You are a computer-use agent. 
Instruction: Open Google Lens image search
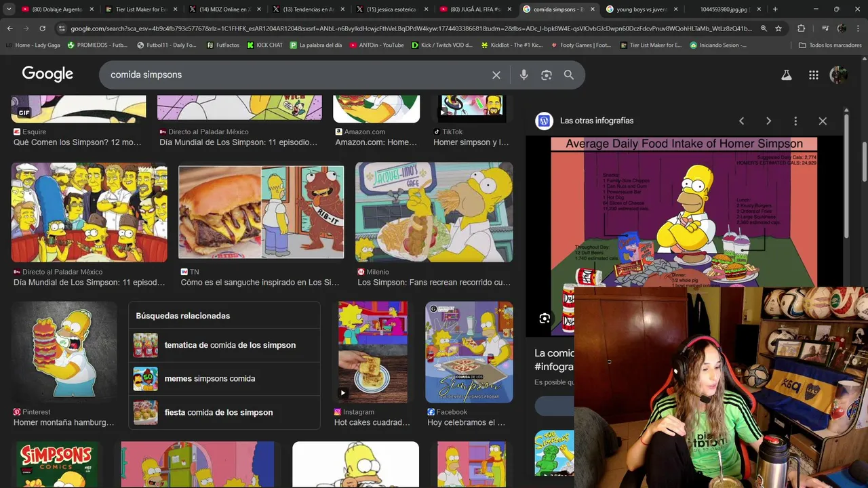pos(547,75)
